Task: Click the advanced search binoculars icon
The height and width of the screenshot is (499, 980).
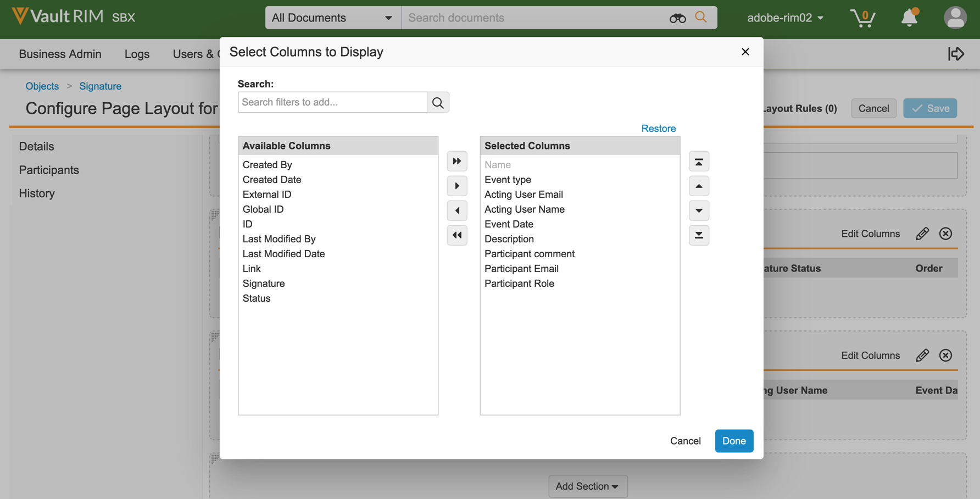Action: pos(677,18)
